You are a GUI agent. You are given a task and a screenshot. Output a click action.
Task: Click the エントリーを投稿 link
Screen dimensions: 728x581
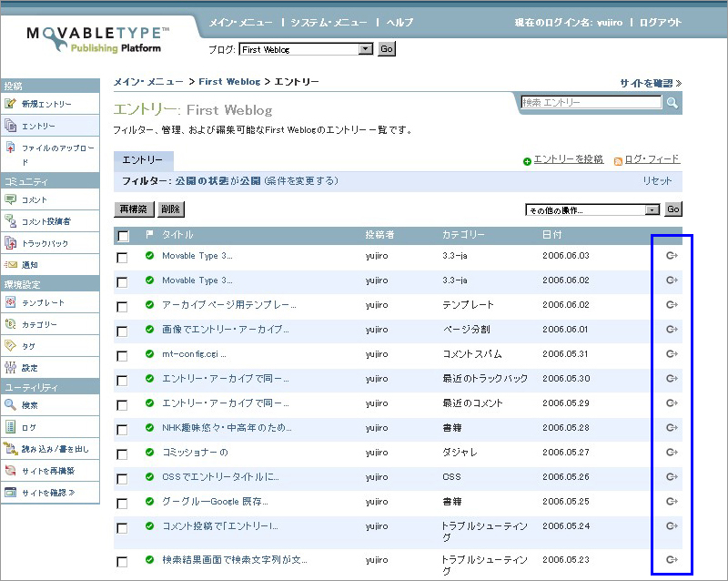pyautogui.click(x=568, y=159)
